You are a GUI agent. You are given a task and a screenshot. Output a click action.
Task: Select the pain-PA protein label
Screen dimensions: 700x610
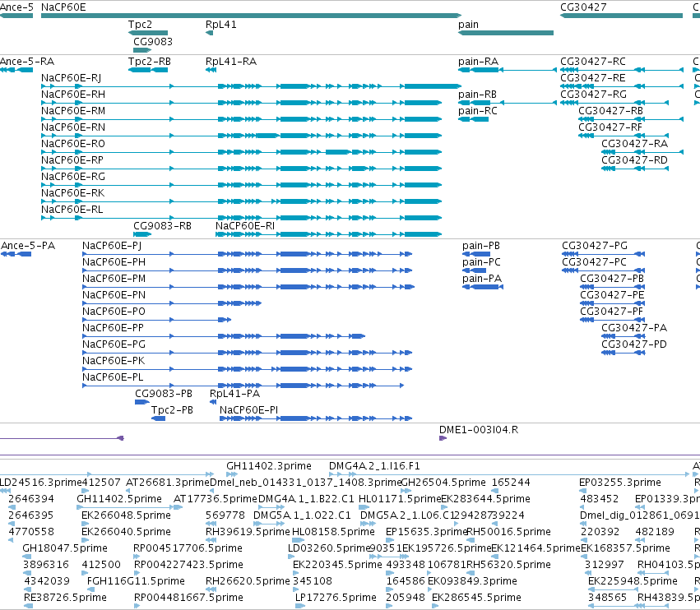[x=482, y=279]
